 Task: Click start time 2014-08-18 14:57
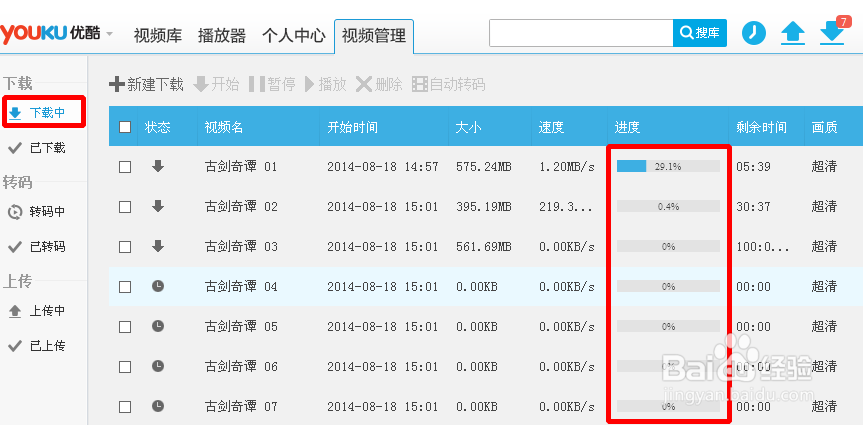pos(383,167)
